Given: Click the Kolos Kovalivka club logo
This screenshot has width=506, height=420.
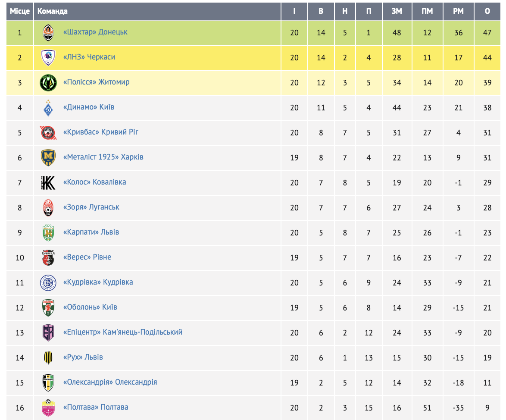Looking at the screenshot, I should point(48,183).
